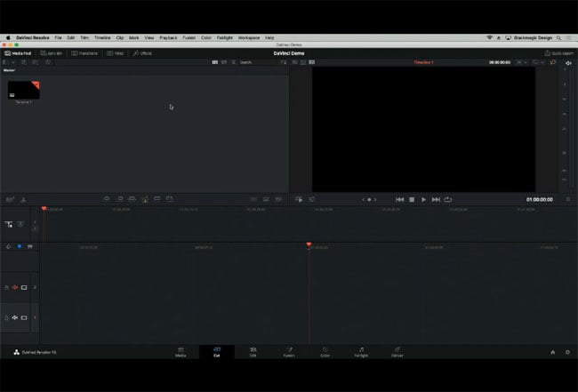Open the Fairlight page
Viewport: 578px width, 392px height.
[x=361, y=352]
